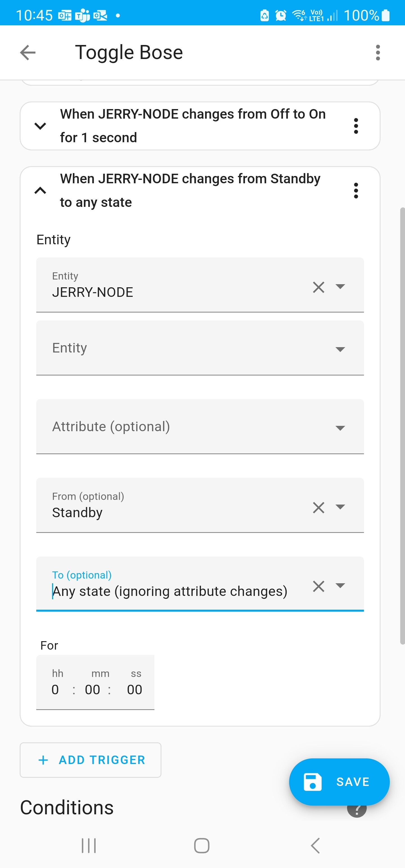Screen dimensions: 405x868
Task: Click the ADD TRIGGER button
Action: (90, 760)
